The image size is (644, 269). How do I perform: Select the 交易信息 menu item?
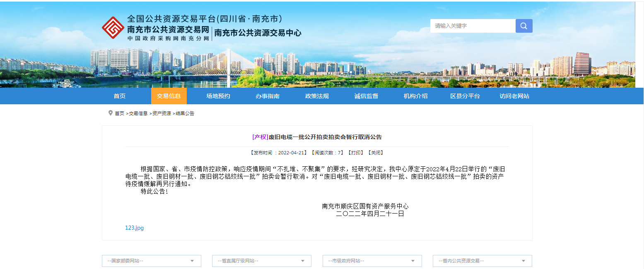pos(169,96)
